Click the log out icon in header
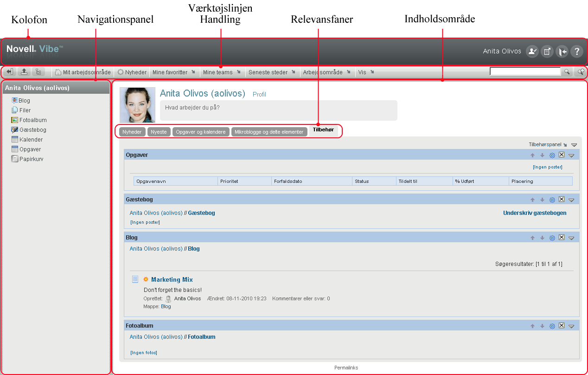The image size is (588, 375). pos(562,52)
